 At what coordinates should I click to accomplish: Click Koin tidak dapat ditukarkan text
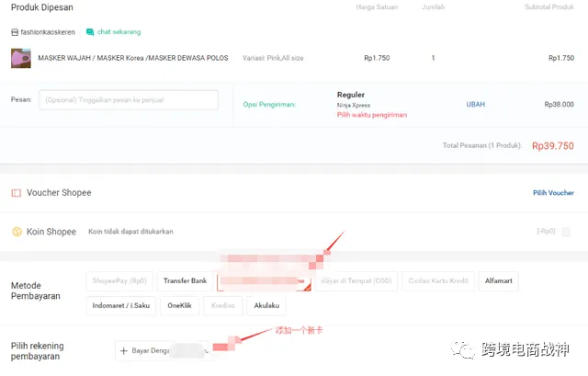tap(130, 232)
